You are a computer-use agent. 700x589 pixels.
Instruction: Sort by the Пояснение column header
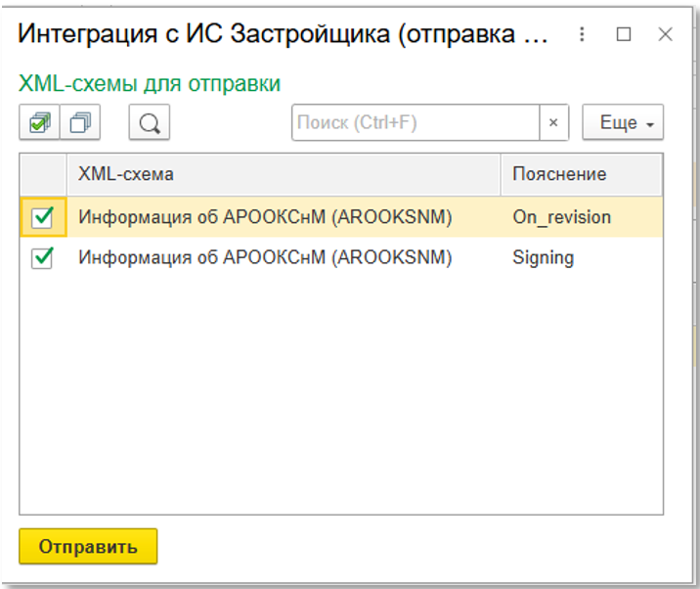tap(581, 174)
